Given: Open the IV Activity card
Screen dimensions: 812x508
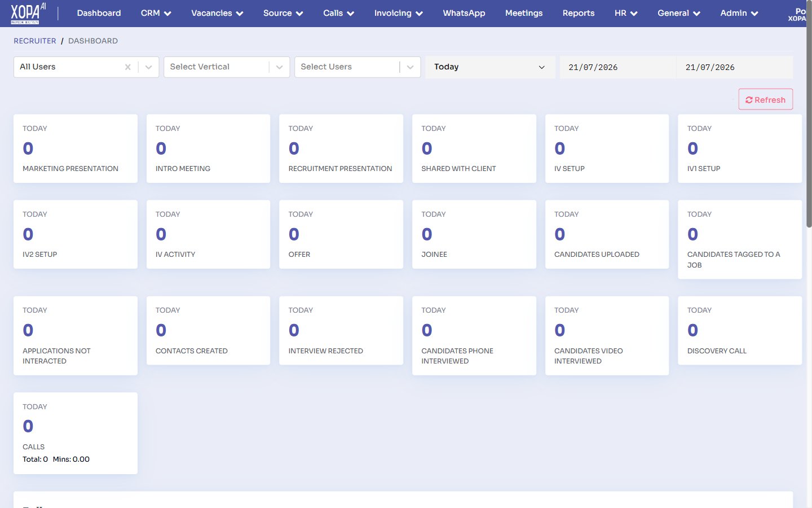Looking at the screenshot, I should [x=209, y=234].
